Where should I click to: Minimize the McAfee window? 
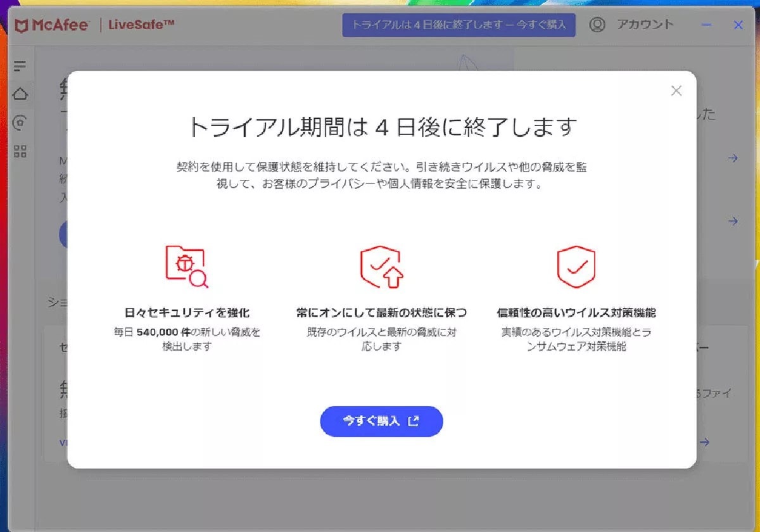[x=706, y=24]
